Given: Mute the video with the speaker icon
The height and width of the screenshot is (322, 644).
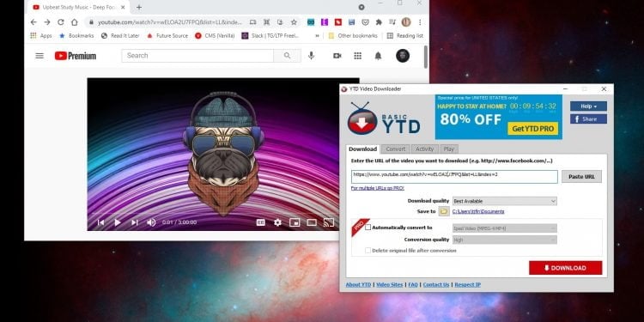Looking at the screenshot, I should click(x=151, y=222).
